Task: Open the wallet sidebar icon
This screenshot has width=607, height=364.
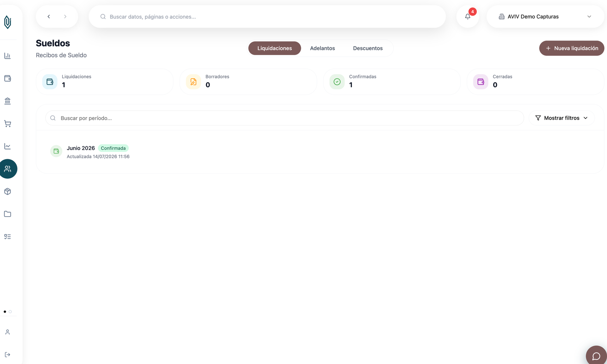Action: pos(8,78)
